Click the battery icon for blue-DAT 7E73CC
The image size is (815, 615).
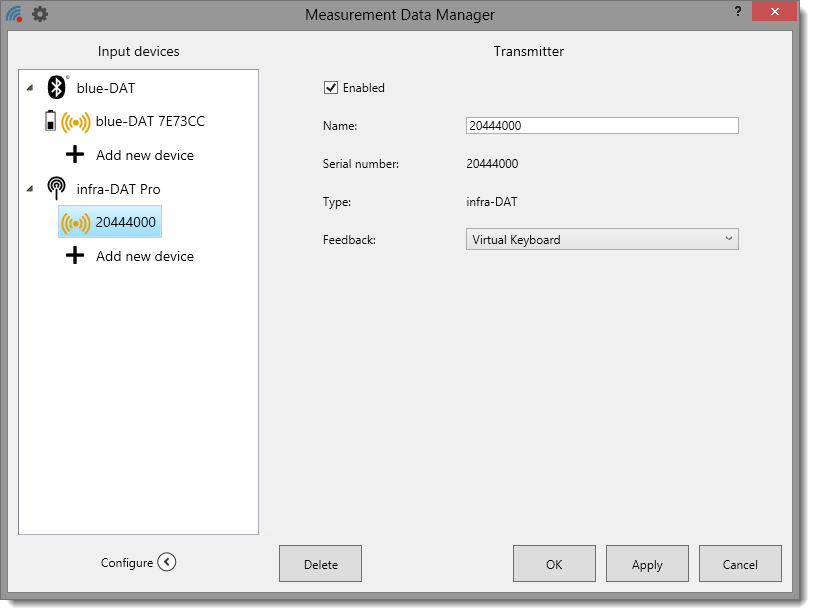[x=51, y=122]
